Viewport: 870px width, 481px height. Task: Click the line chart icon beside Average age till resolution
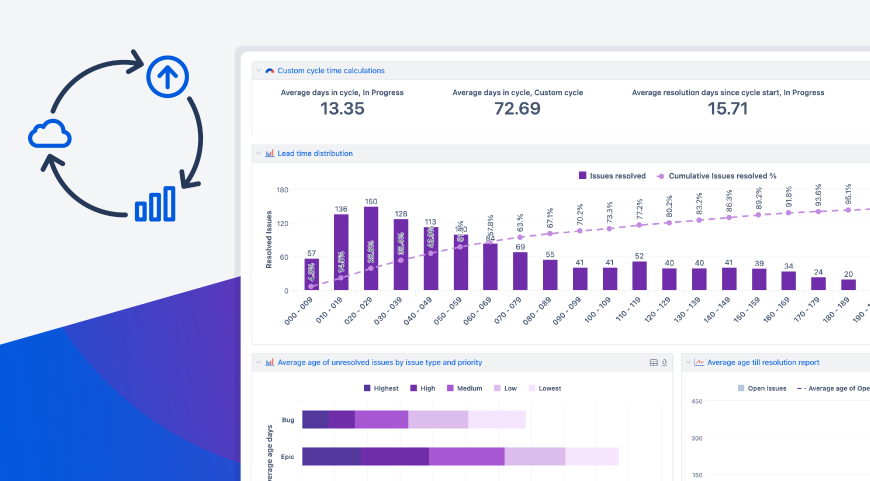click(x=699, y=362)
